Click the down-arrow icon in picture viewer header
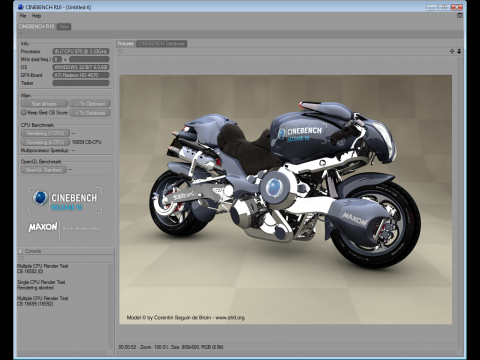Viewport: 480px width, 360px height. (x=459, y=51)
